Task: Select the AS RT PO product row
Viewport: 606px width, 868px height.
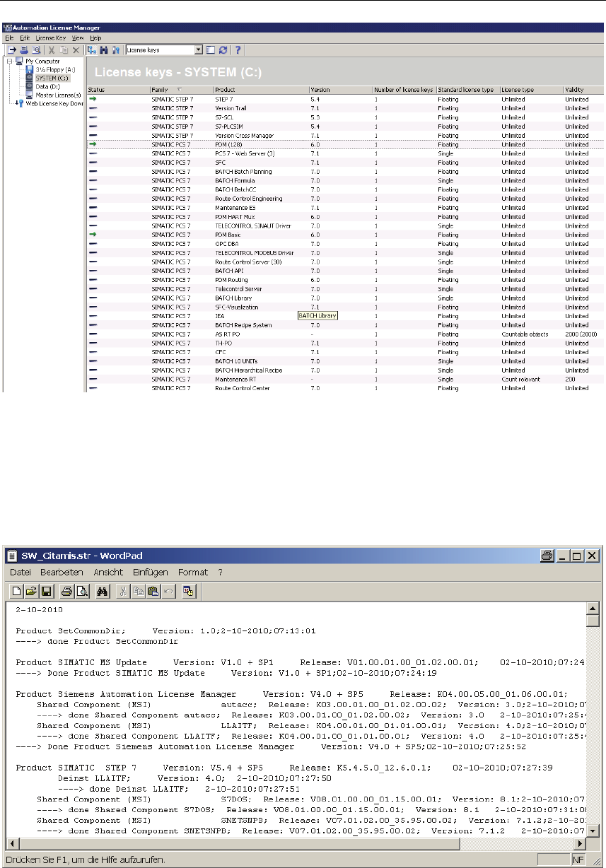Action: 345,334
